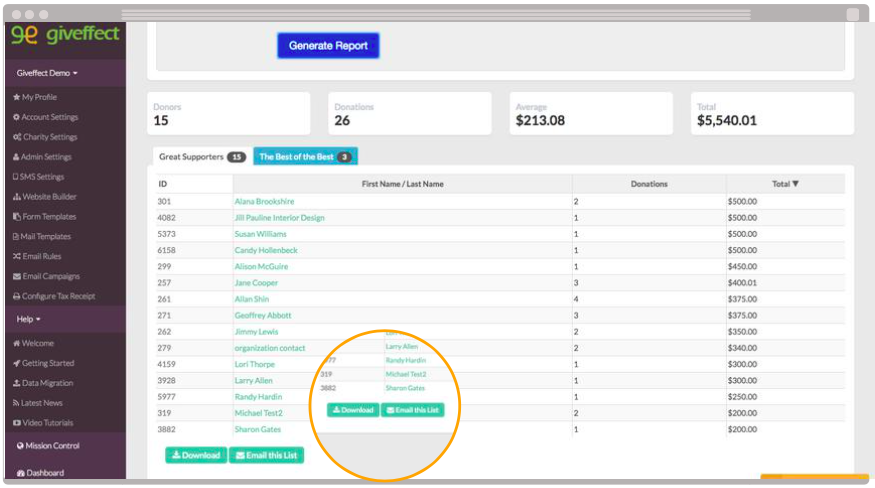Screen dimensions: 875x488
Task: Select the $250.00 total cell
Action: pos(742,397)
